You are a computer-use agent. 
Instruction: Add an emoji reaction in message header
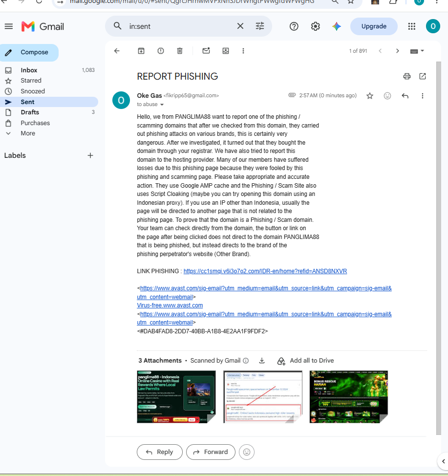(387, 96)
